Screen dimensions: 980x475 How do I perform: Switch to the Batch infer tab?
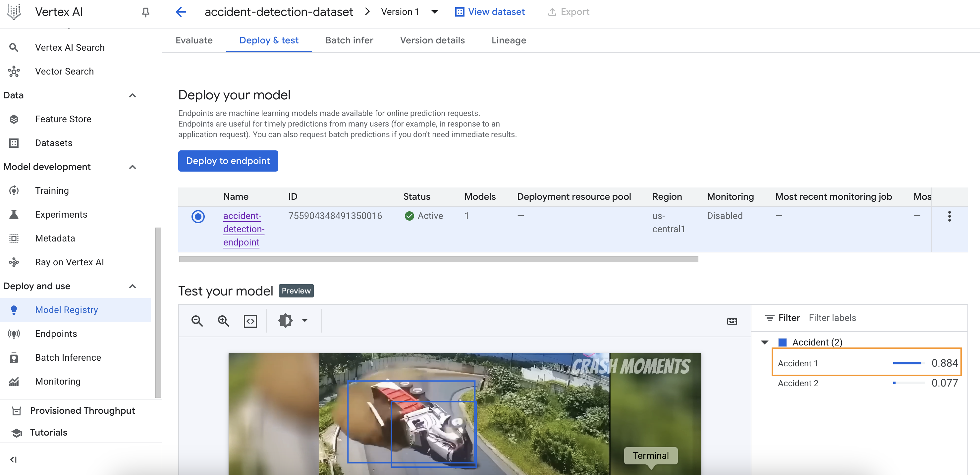[x=349, y=40]
